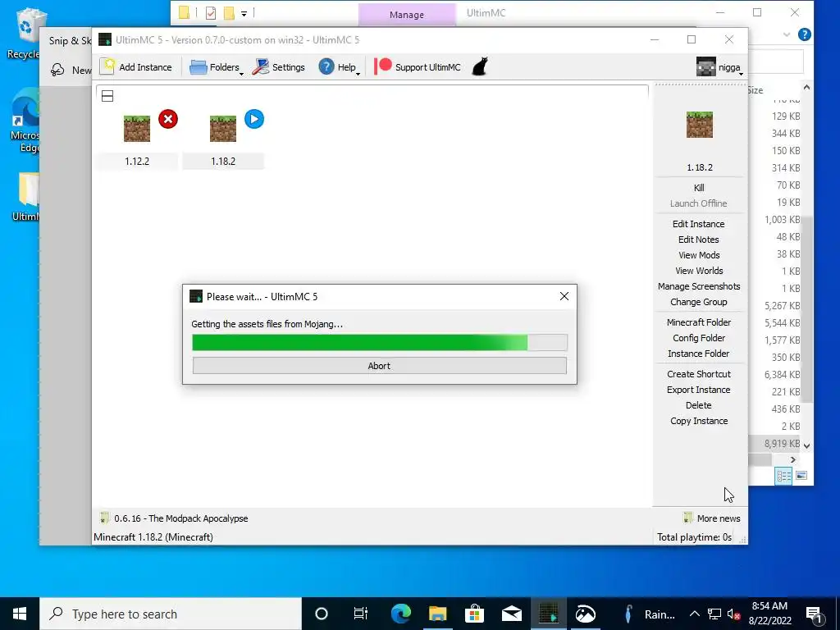840x630 pixels.
Task: Abort the assets download
Action: click(x=379, y=366)
